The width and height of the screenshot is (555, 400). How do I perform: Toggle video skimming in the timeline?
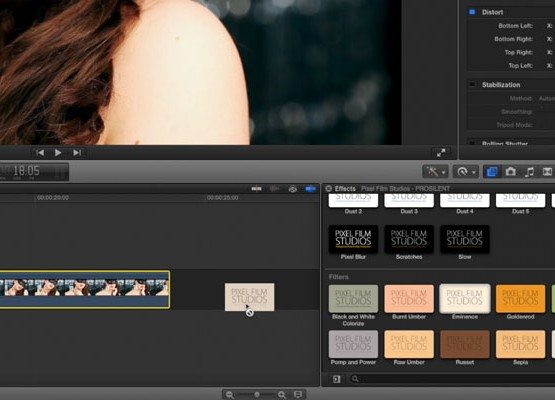257,189
